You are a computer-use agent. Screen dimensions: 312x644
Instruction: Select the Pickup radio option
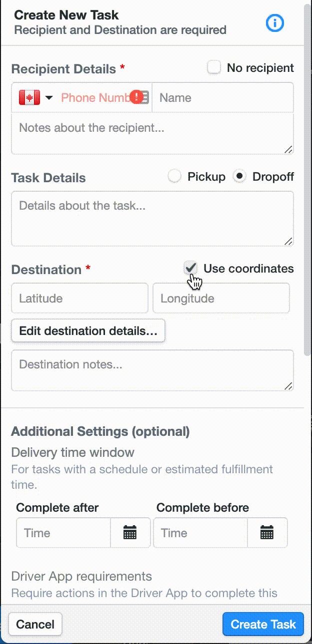(x=174, y=176)
